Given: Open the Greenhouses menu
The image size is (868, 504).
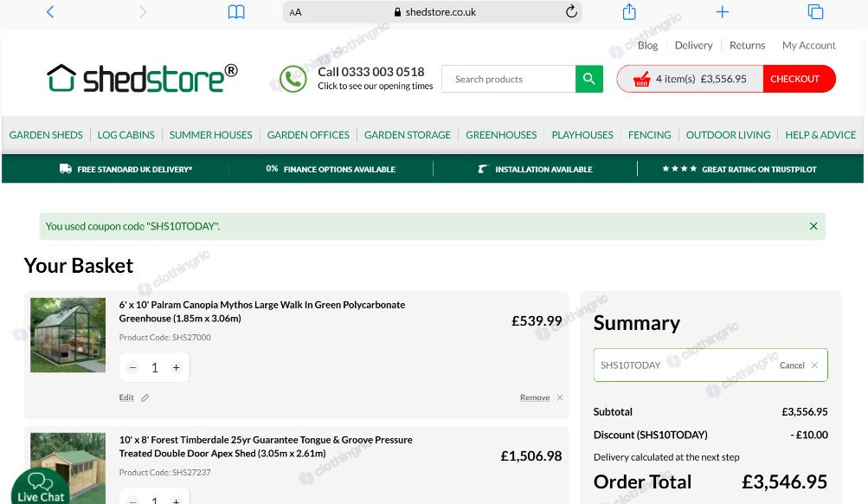Looking at the screenshot, I should (x=501, y=135).
